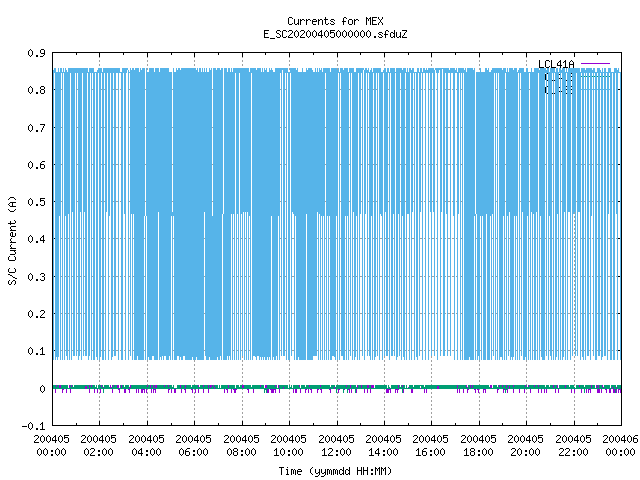The height and width of the screenshot is (480, 640).
Task: Click the 0.3 y-axis tick label
Action: point(36,277)
